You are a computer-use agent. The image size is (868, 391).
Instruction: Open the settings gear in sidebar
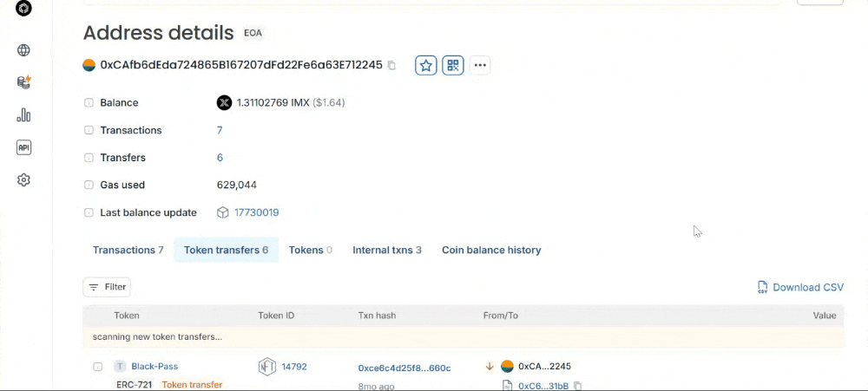(23, 179)
